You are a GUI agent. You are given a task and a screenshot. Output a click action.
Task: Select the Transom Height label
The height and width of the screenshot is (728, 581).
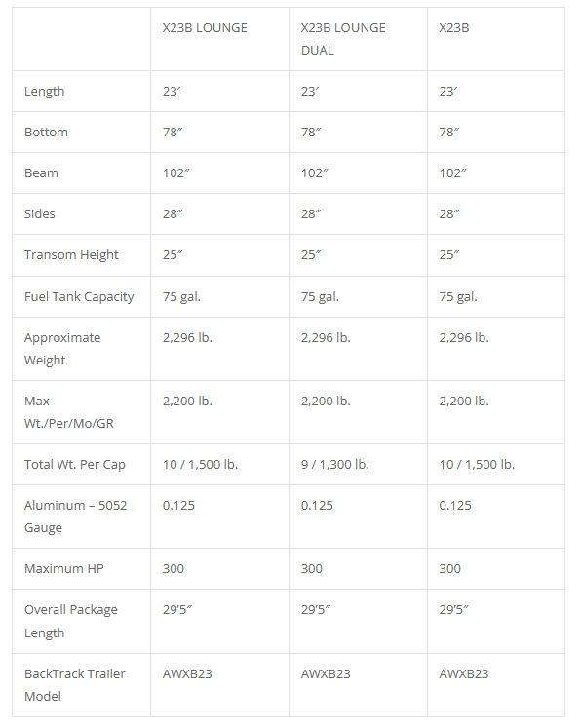71,255
